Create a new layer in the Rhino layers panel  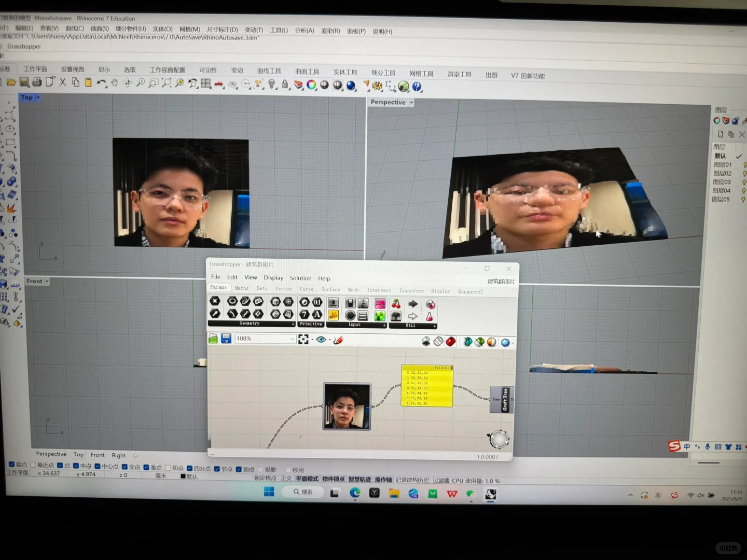[x=721, y=134]
